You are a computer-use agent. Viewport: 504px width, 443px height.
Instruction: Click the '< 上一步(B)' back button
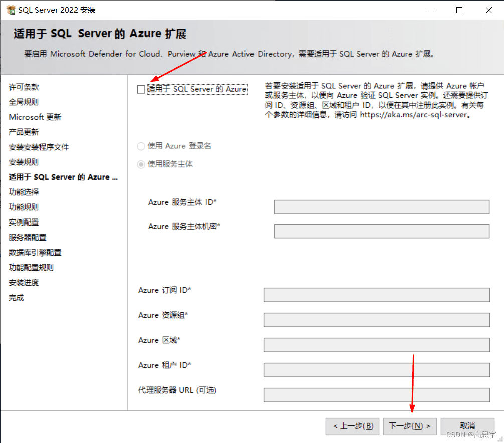tap(352, 426)
